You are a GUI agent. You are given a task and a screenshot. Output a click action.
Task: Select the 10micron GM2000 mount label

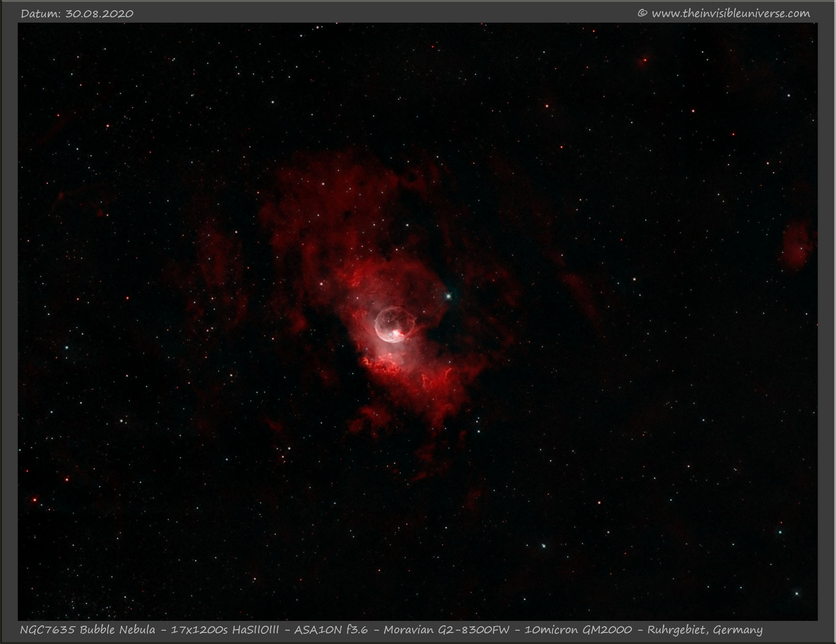click(578, 630)
